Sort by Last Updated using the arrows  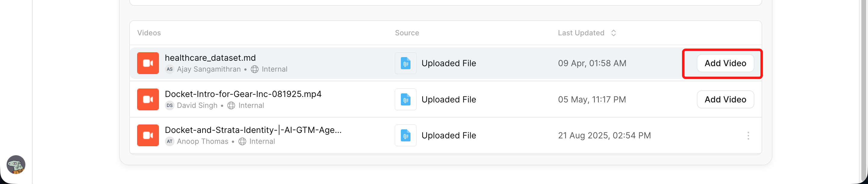click(x=614, y=33)
